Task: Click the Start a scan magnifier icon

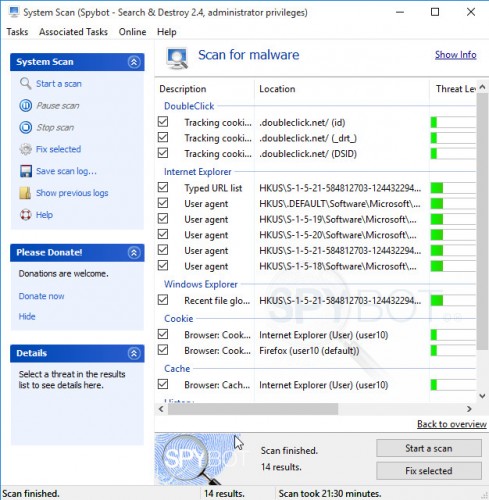Action: (26, 83)
